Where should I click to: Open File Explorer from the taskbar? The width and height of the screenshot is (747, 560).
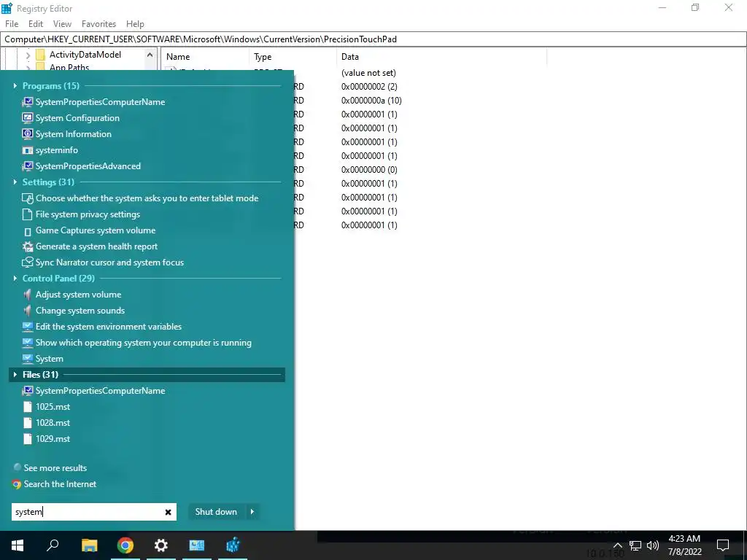click(89, 545)
